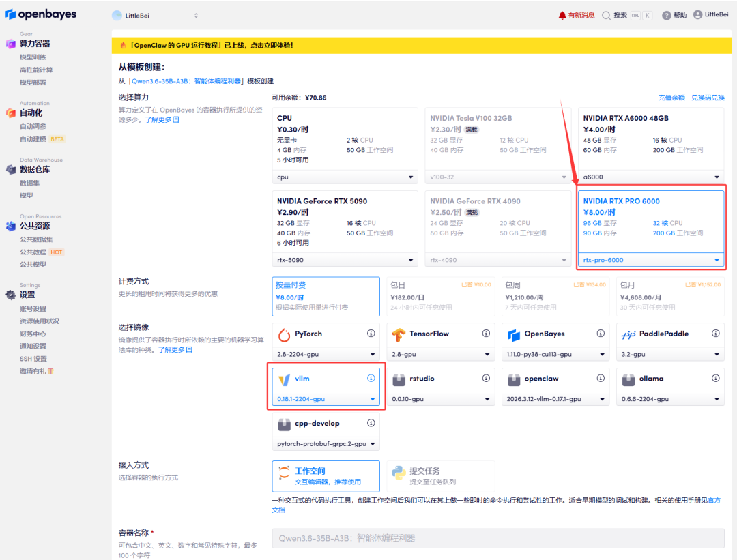737x560 pixels.
Task: Click the 充值余额 link
Action: point(671,98)
